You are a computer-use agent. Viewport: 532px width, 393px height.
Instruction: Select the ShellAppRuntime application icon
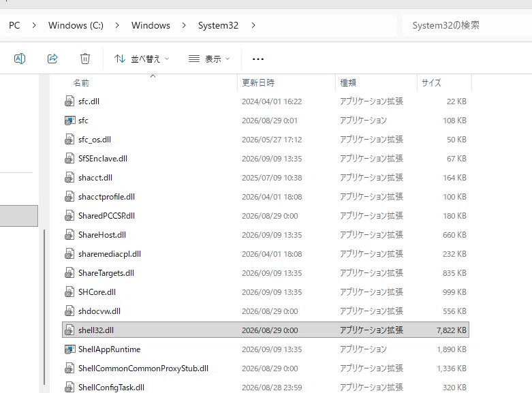(x=69, y=349)
